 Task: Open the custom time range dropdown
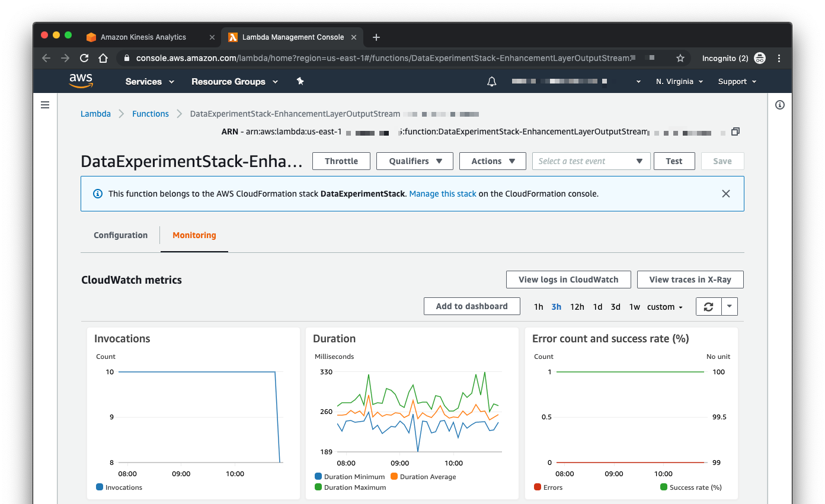click(665, 307)
